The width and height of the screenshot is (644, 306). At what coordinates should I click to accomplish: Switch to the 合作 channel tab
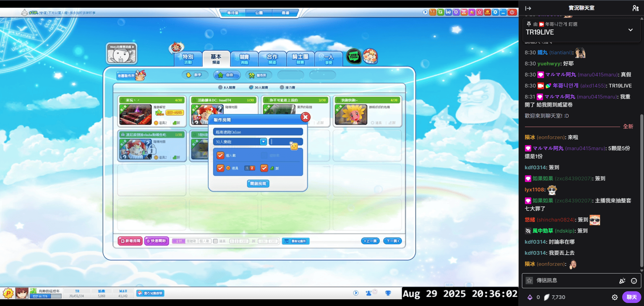[x=272, y=59]
